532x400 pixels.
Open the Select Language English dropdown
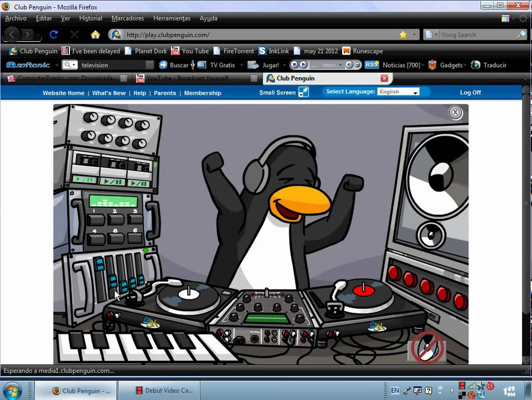398,92
